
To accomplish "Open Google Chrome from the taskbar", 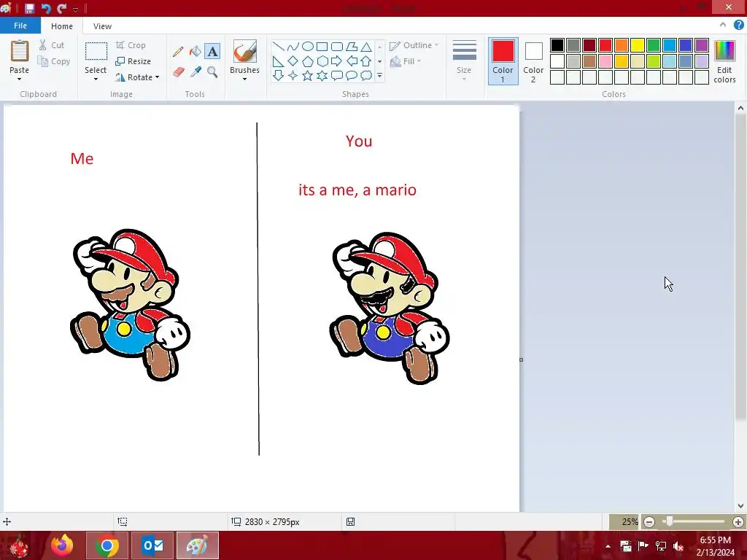I will tap(107, 545).
